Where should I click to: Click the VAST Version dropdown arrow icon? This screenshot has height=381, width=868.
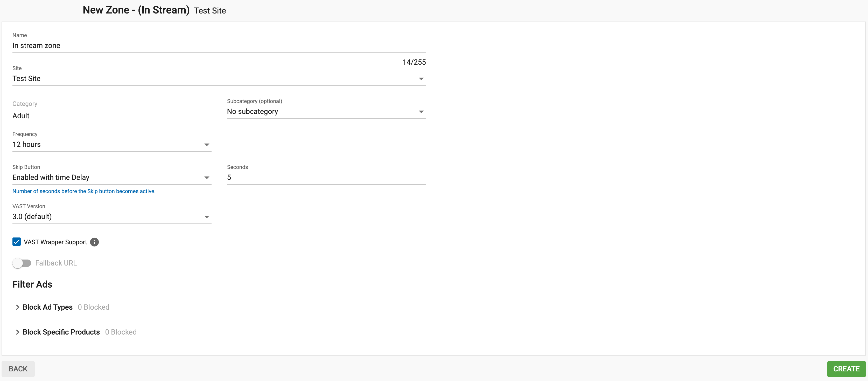207,217
